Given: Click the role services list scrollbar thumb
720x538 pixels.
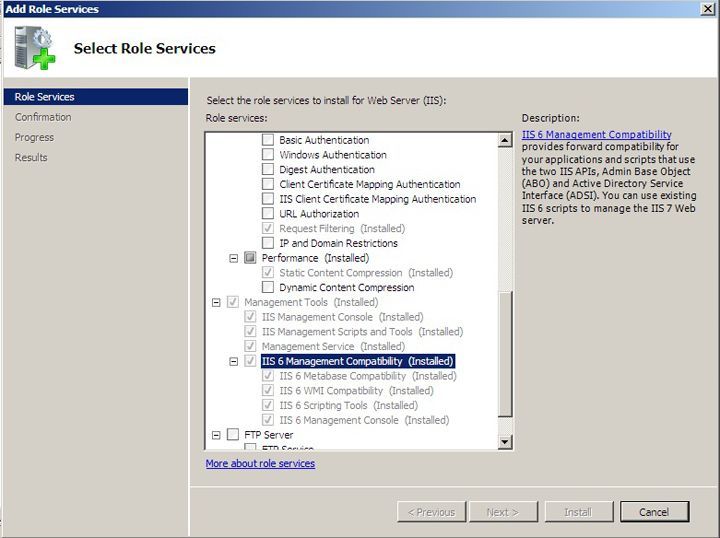Looking at the screenshot, I should 505,354.
